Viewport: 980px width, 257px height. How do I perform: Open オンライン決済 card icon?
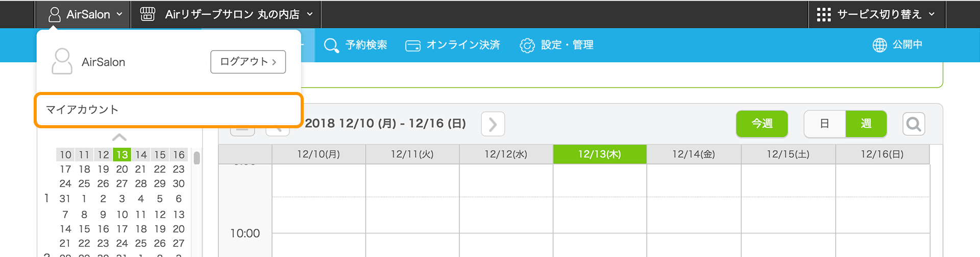tap(412, 46)
